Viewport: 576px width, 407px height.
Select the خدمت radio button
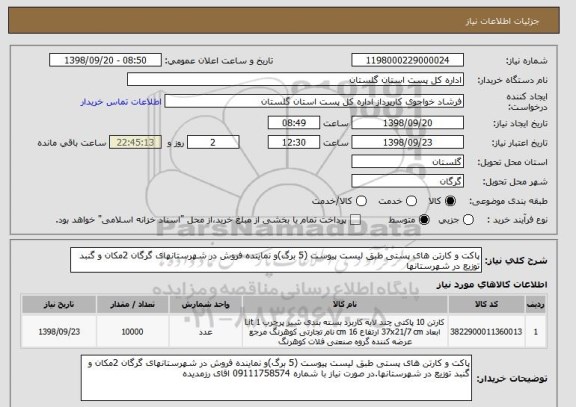[411, 201]
